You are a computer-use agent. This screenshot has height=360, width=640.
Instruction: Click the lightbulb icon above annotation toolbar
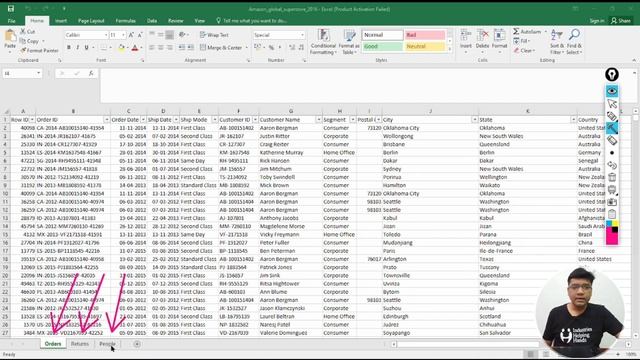click(x=611, y=74)
